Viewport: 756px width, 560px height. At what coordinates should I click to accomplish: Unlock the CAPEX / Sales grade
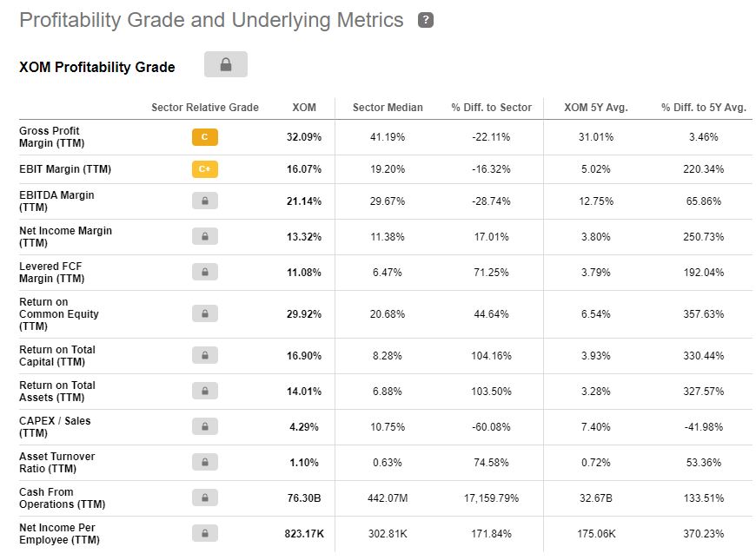205,426
